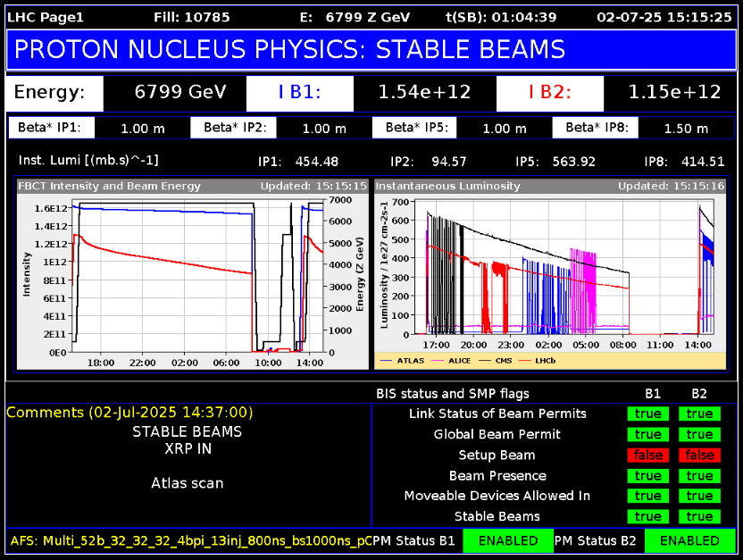Click the I B1 label box
This screenshot has width=743, height=560.
tap(299, 92)
